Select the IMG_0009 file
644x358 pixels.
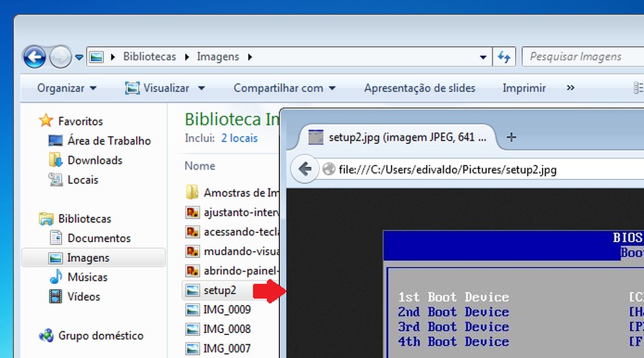point(226,310)
